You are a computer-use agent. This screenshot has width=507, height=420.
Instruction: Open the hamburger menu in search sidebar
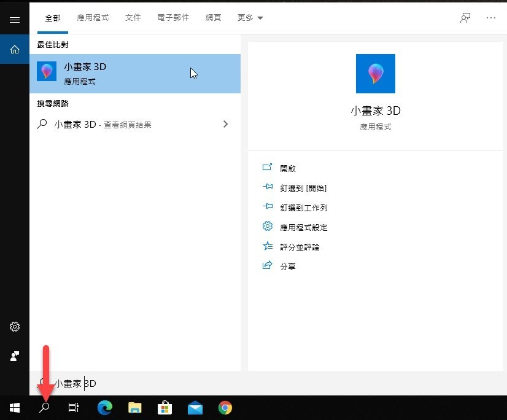tap(15, 20)
